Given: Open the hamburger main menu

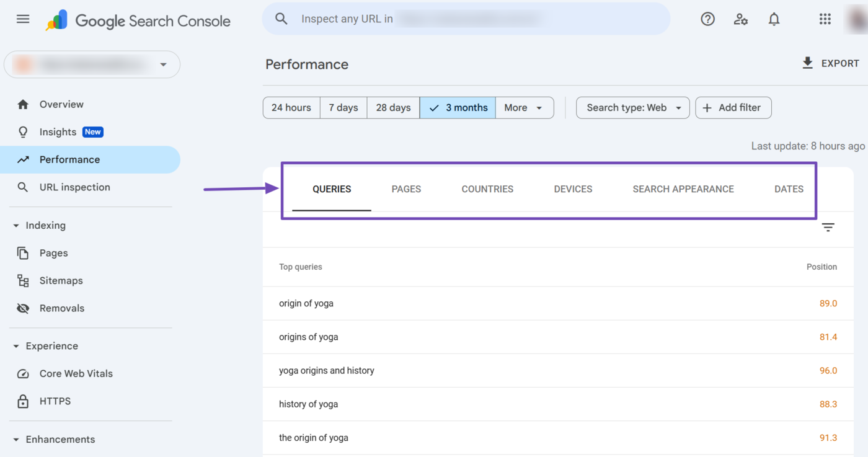Looking at the screenshot, I should point(23,19).
